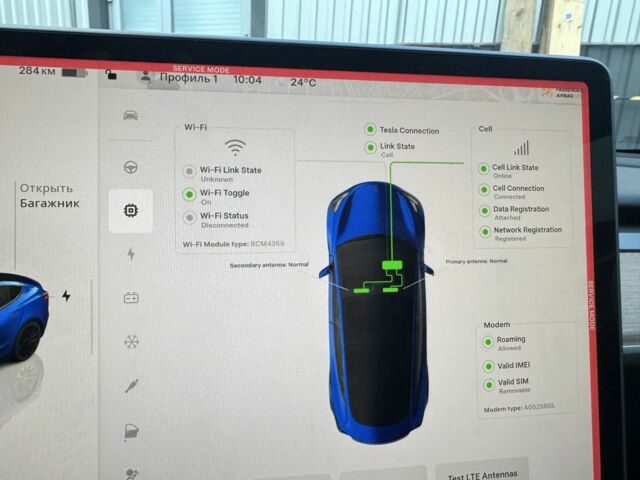
Task: Tap the Wi-Fi Module type BCM4359 text
Action: click(x=233, y=244)
